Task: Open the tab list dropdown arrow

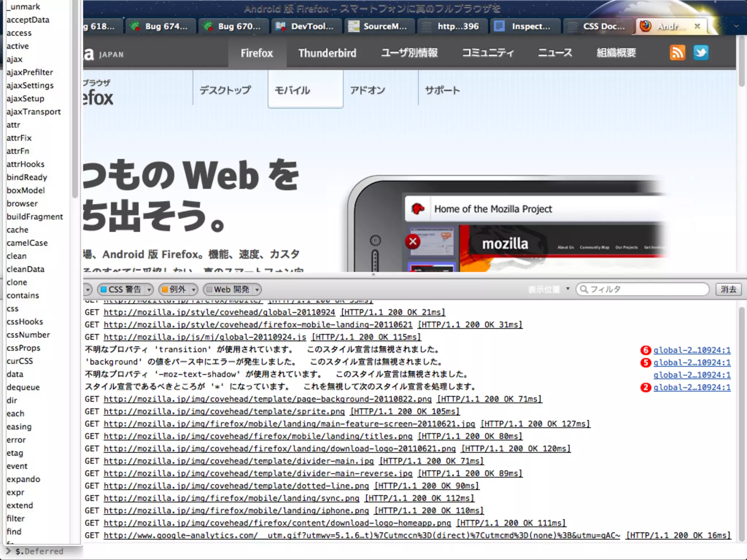Action: tap(736, 26)
